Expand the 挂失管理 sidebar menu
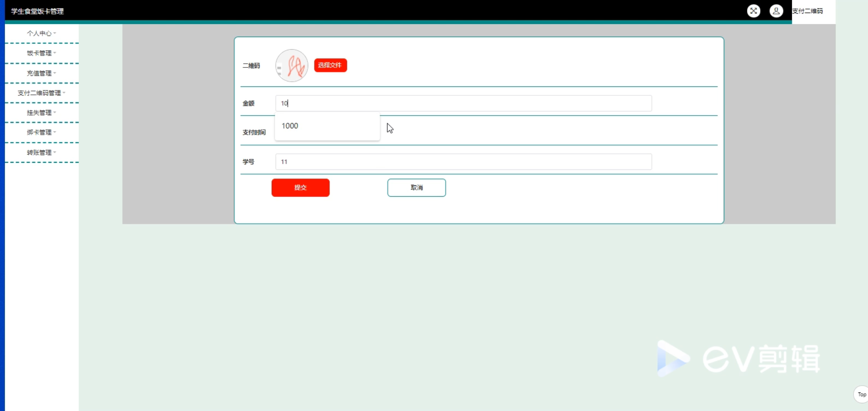 [x=42, y=113]
